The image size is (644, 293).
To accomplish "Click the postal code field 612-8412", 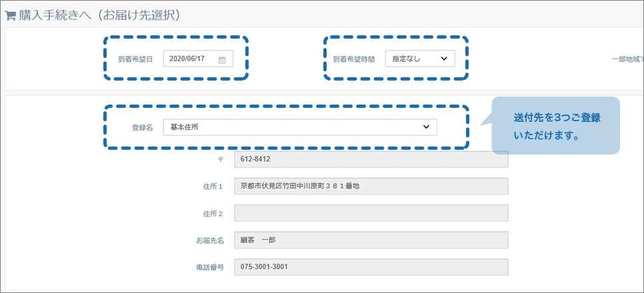I will point(371,159).
